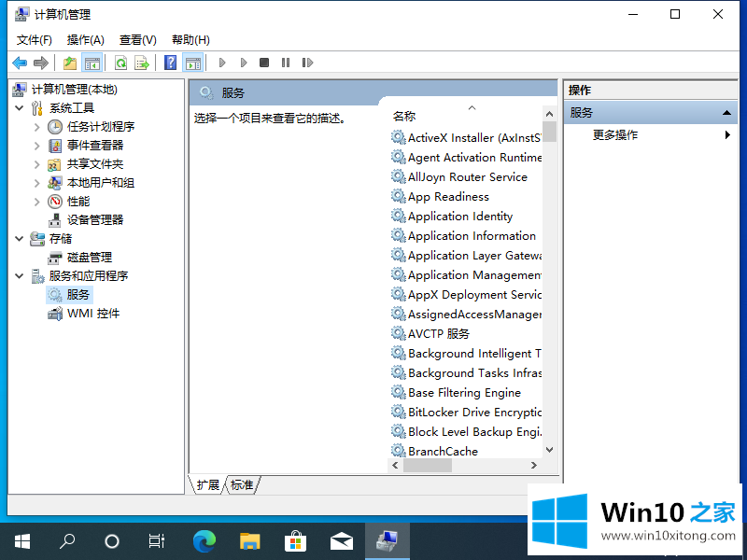Screen dimensions: 747x560
Task: Click the Export List toolbar icon
Action: [x=142, y=63]
